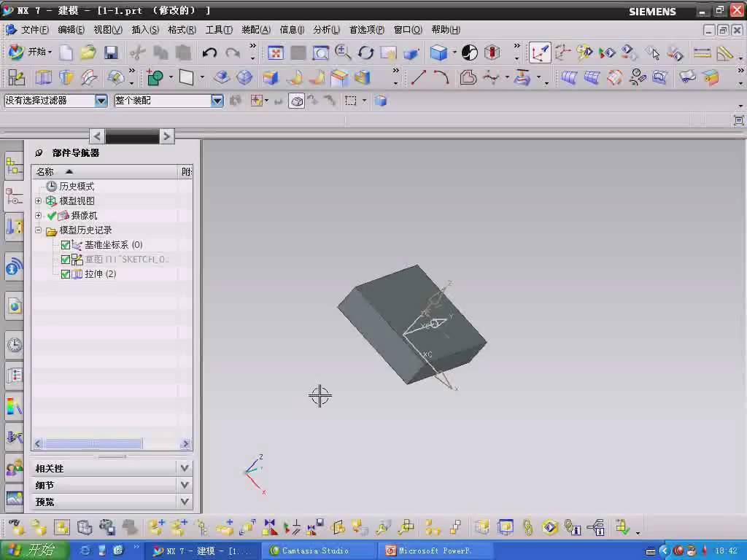Click the pin icon in Part Navigator header
Viewport: 747px width, 560px height.
pos(39,153)
